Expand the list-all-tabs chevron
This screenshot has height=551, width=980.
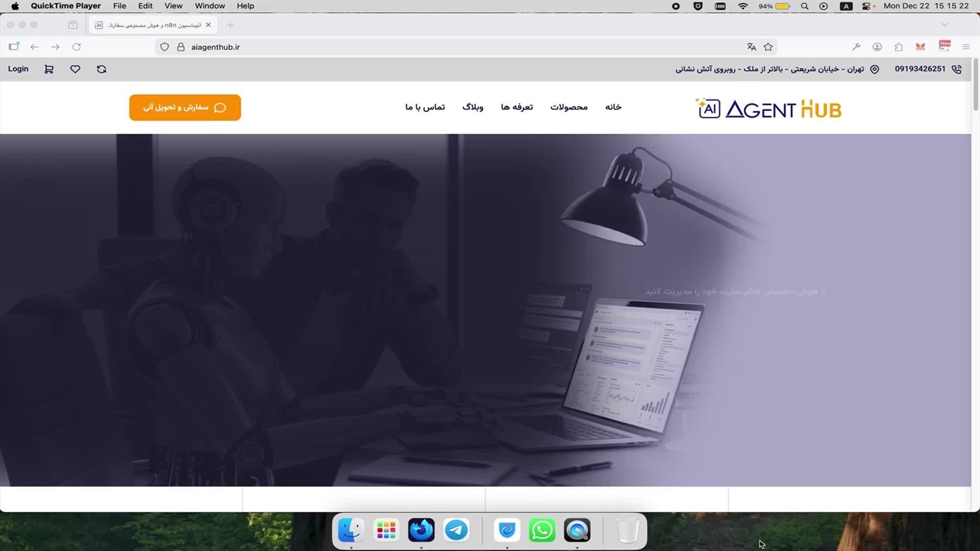pos(945,25)
